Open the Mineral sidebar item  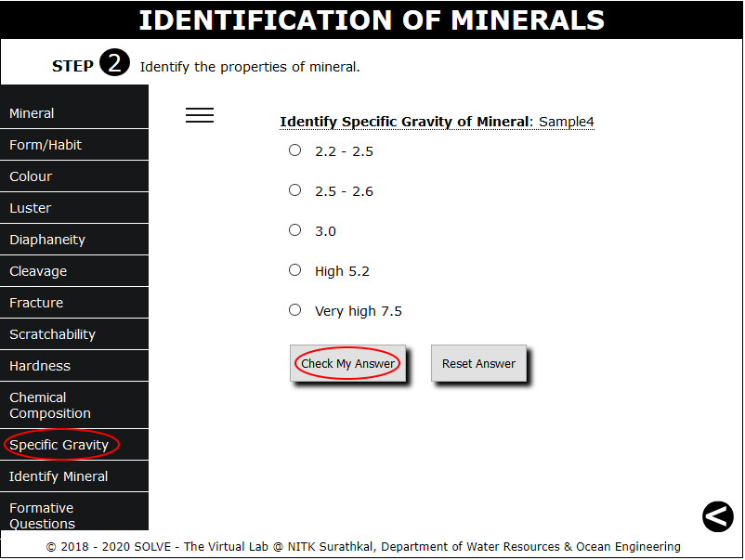[74, 113]
